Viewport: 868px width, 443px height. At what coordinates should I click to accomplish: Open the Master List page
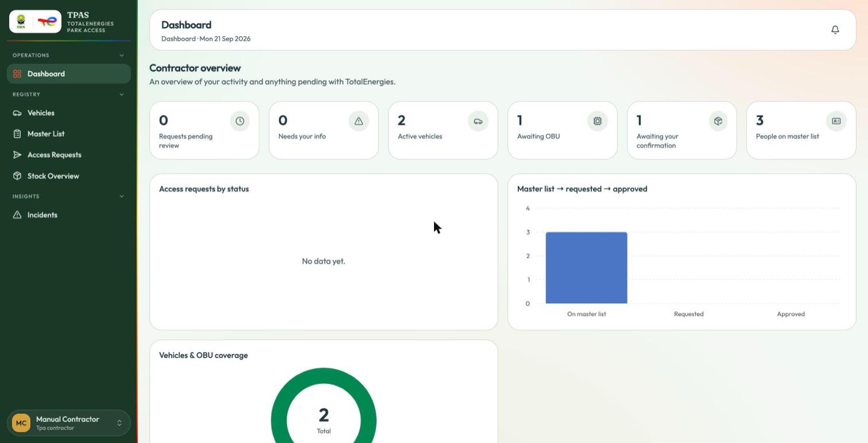click(x=69, y=134)
